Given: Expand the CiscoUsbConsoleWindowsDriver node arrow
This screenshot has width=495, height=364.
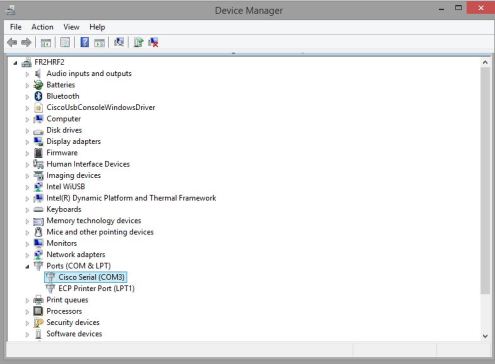Looking at the screenshot, I should click(27, 108).
